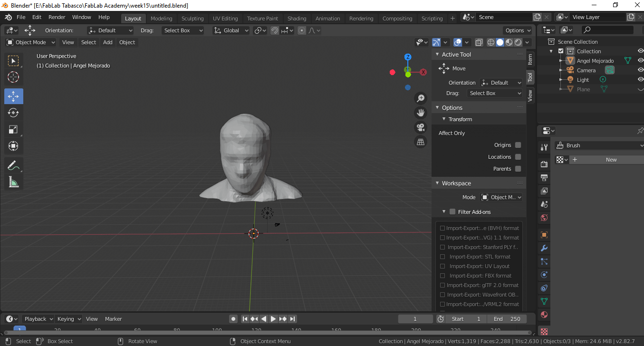This screenshot has height=346, width=644.
Task: Toggle perspective/orthographic grid icon
Action: (421, 142)
